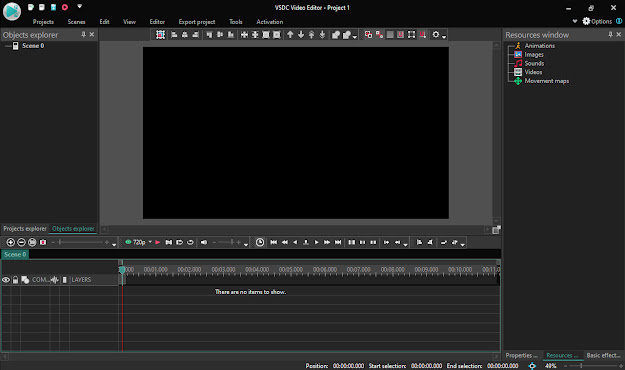The image size is (625, 370).
Task: Select Movement maps in Resources window
Action: tap(546, 81)
